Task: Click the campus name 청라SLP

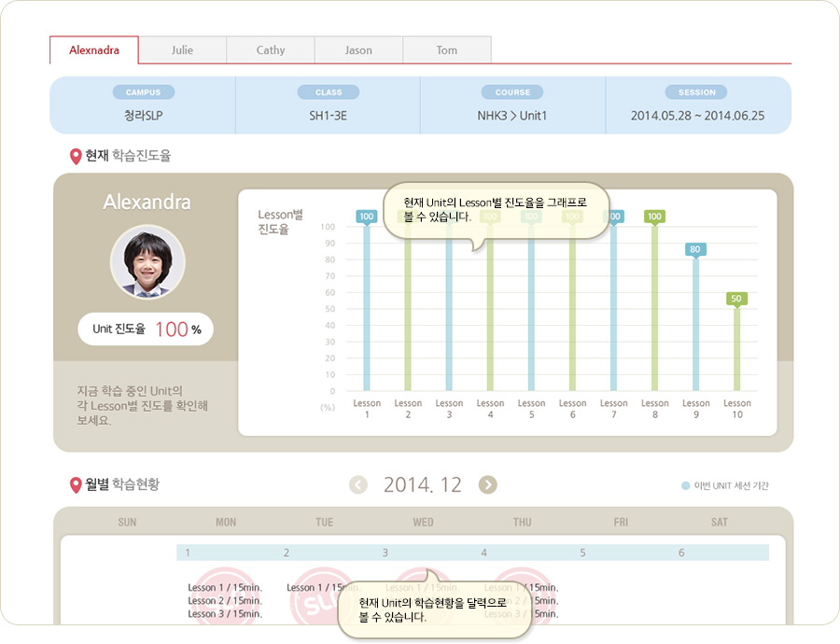Action: pyautogui.click(x=144, y=116)
